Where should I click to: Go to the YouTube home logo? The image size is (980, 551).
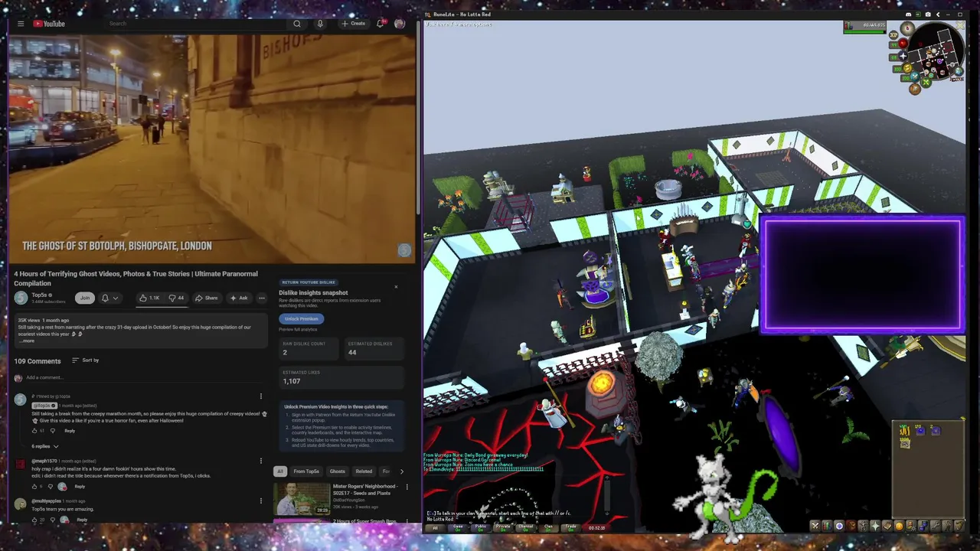click(x=49, y=24)
